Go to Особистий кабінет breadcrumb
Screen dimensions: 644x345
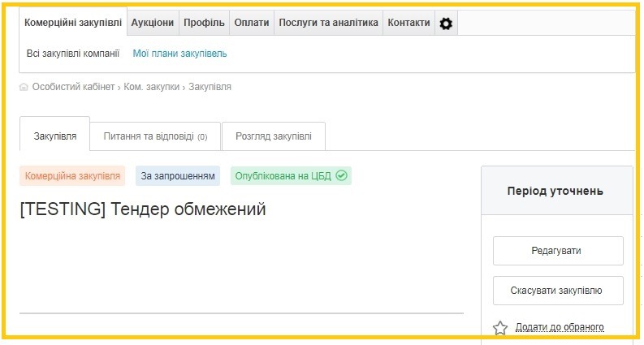(x=73, y=87)
